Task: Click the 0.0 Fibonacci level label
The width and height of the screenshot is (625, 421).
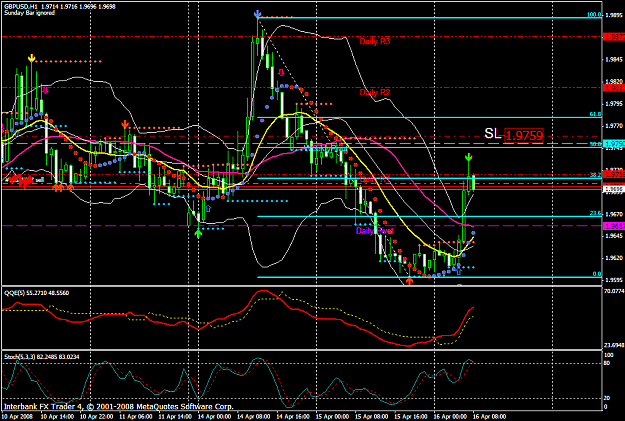Action: [x=597, y=274]
